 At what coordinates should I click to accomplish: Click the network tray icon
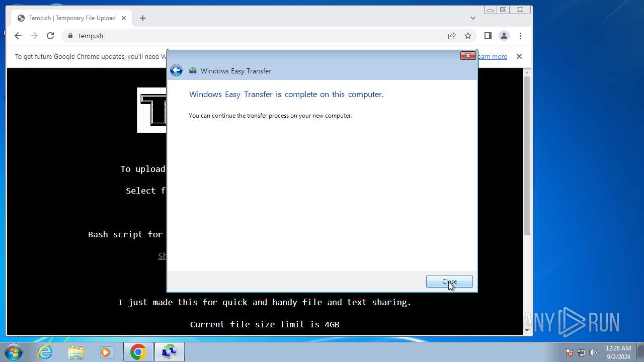click(581, 352)
